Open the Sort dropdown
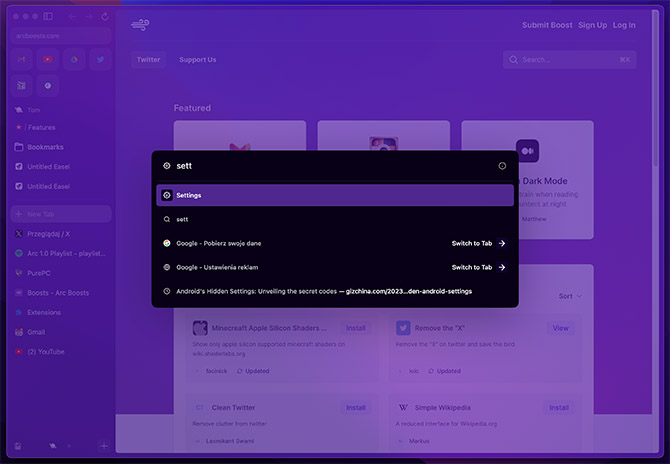Screen dimensions: 670x464 coord(570,296)
